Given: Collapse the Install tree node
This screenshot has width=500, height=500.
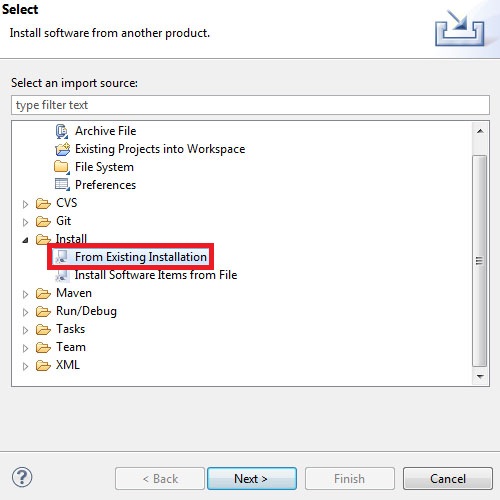Looking at the screenshot, I should click(x=25, y=240).
